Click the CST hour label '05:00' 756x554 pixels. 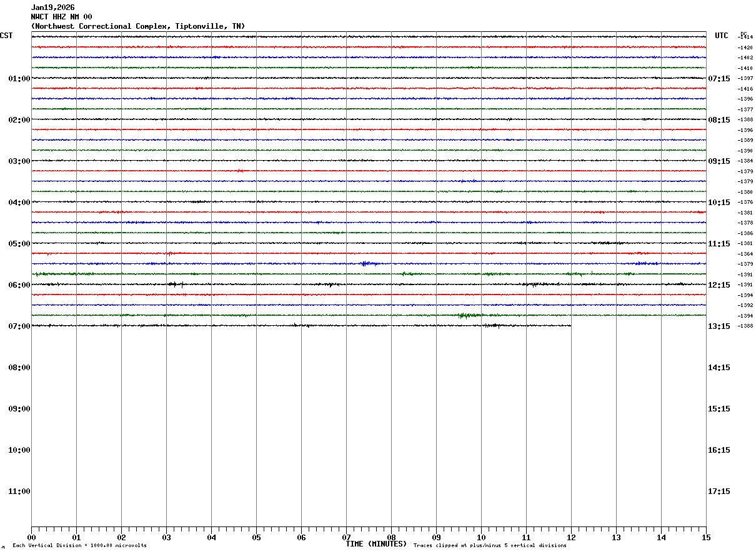[19, 244]
